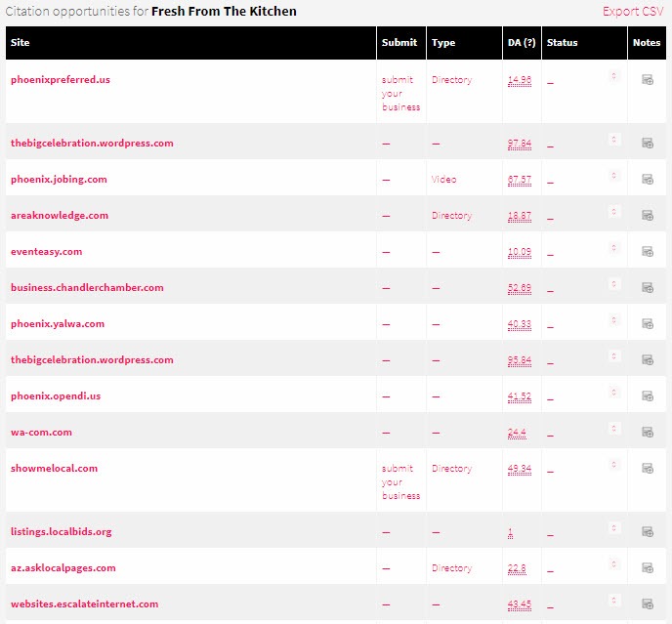Open the az.asklocalpages.com site link

pyautogui.click(x=63, y=568)
